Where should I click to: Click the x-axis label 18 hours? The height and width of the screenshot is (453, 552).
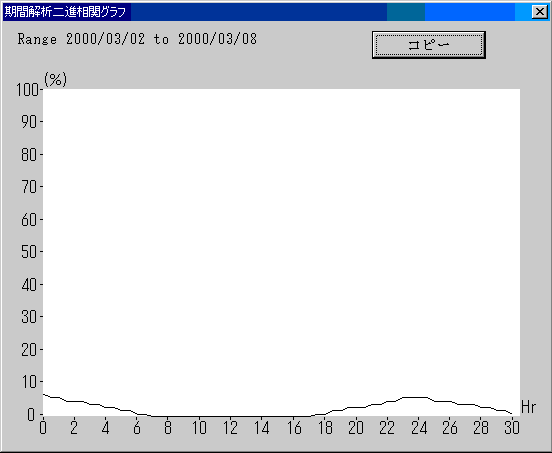324,428
